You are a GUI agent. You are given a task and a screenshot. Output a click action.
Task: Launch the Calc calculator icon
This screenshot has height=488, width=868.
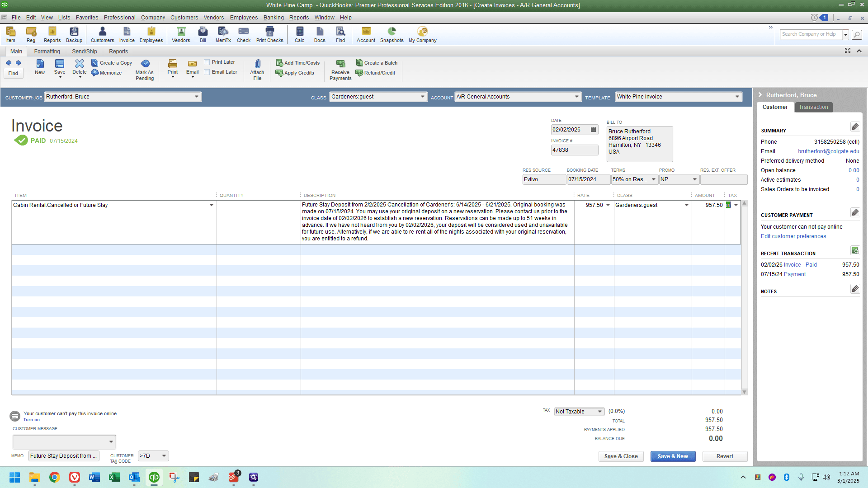tap(300, 34)
